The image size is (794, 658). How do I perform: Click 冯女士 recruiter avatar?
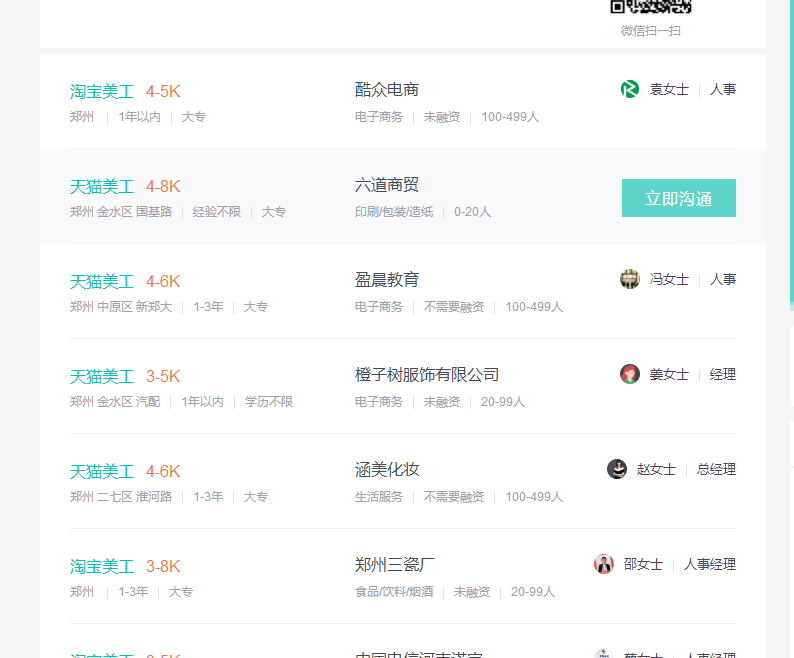coord(630,279)
